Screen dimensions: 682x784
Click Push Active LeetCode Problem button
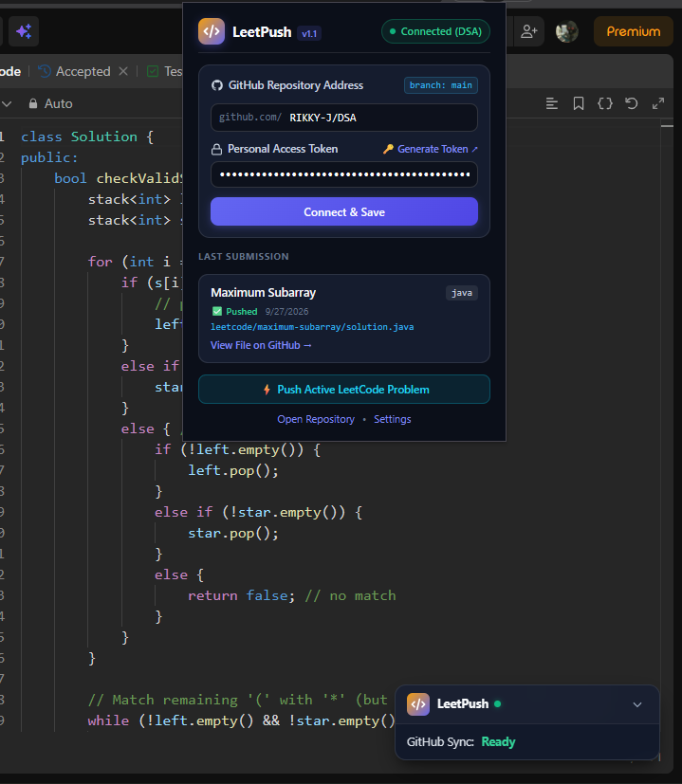coord(343,390)
